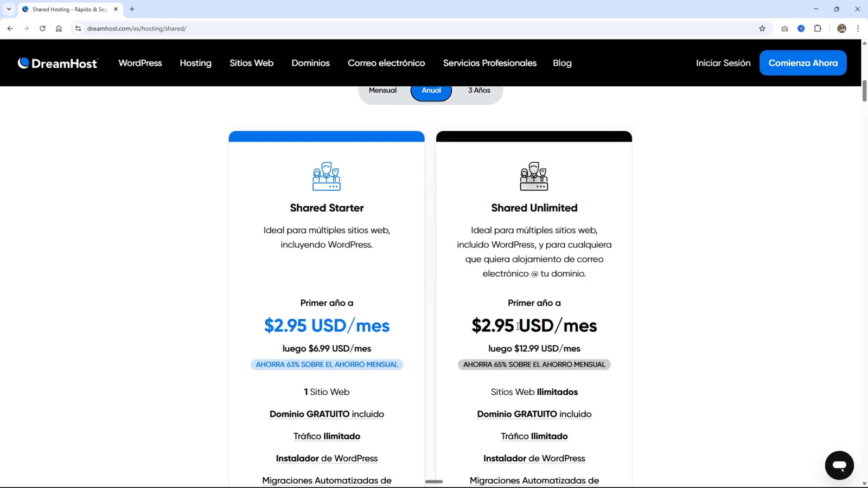Image resolution: width=868 pixels, height=488 pixels.
Task: Click 'Sitios Web Ilimitados' feature
Action: point(534,391)
